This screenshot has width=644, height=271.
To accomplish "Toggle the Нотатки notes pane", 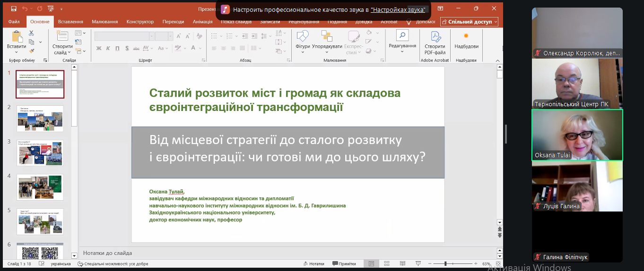I will [x=313, y=264].
